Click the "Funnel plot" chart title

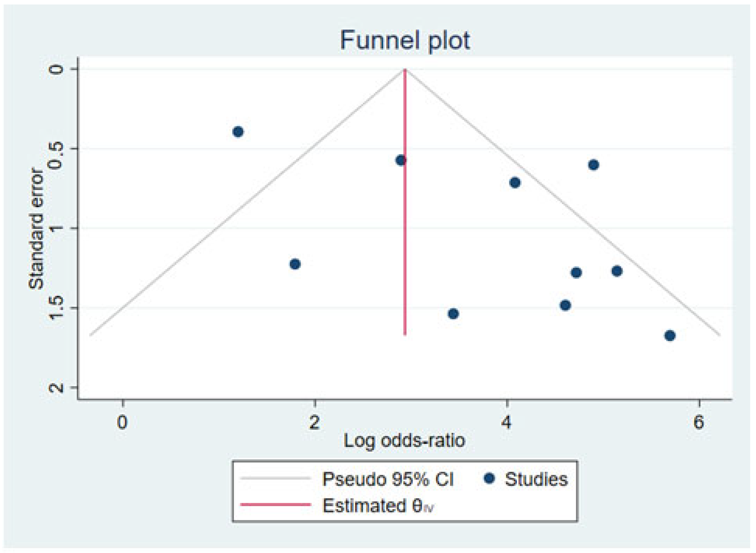[x=405, y=41]
